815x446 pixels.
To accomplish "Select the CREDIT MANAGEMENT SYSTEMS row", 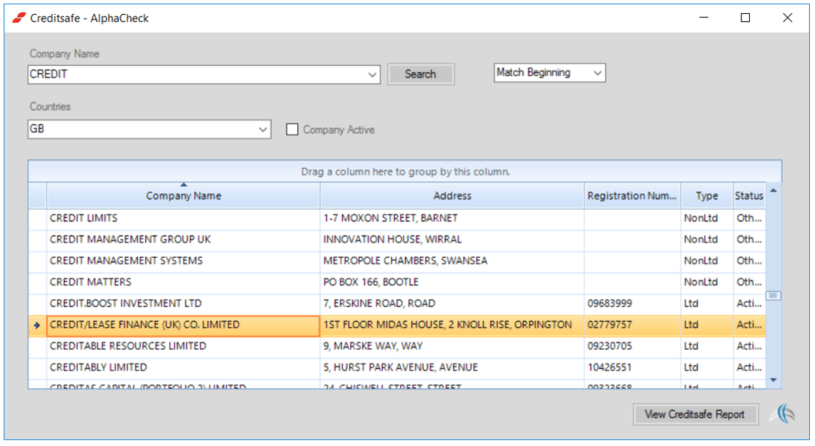I will click(397, 261).
